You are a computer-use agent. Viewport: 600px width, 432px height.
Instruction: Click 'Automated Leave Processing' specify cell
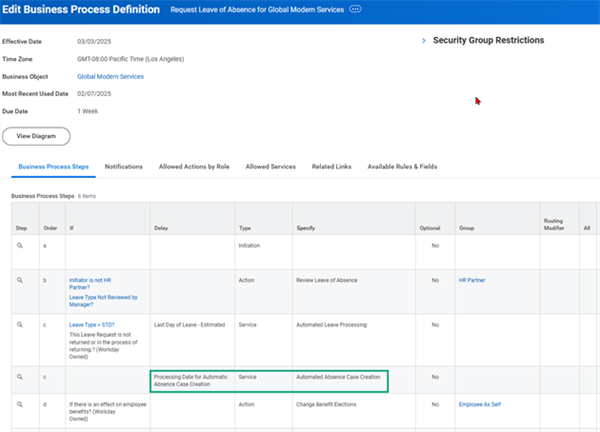click(x=331, y=325)
